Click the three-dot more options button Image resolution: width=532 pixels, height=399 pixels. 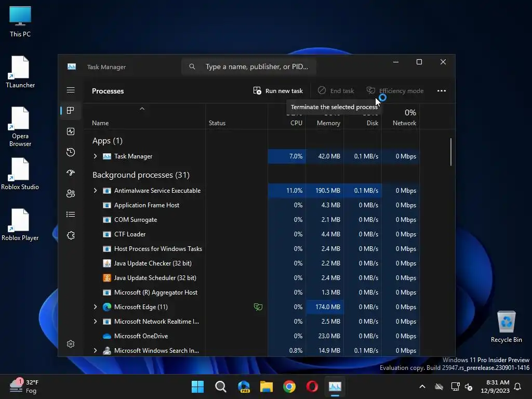[442, 91]
